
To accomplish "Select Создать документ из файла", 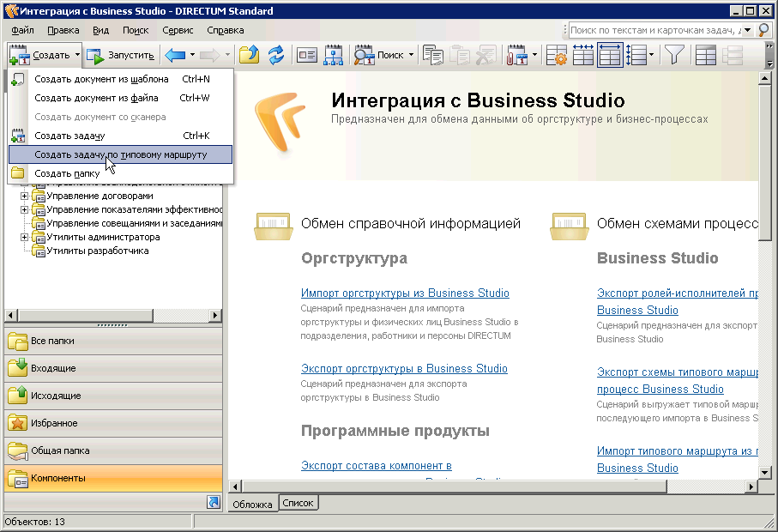I will click(121, 98).
